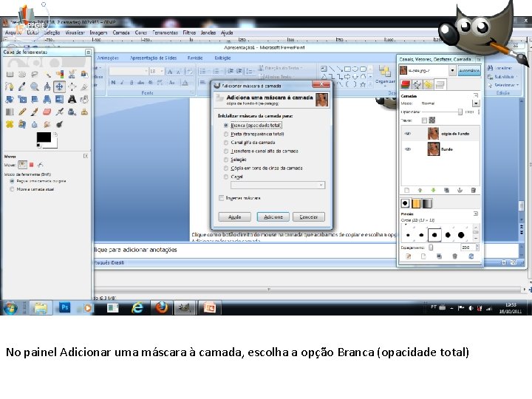Image resolution: width=532 pixels, height=399 pixels.
Task: Open the Imagem menu
Action: click(98, 33)
